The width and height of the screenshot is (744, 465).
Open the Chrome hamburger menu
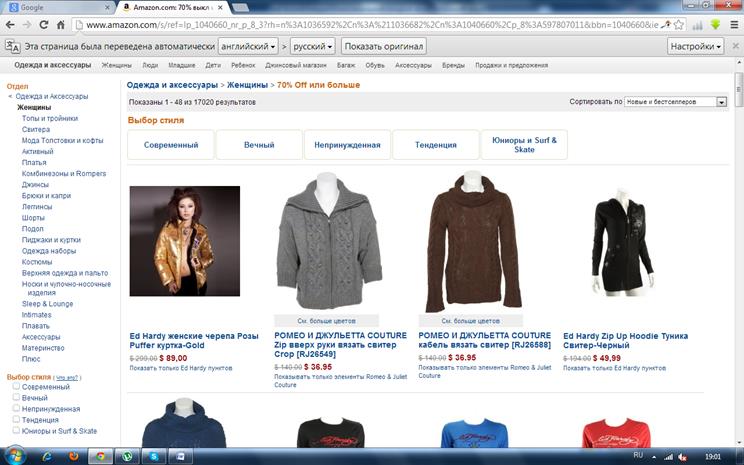734,25
